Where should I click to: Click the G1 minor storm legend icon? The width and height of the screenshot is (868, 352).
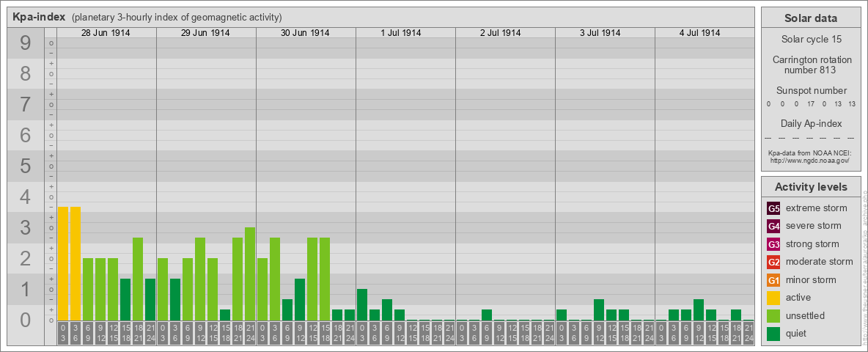(x=773, y=280)
